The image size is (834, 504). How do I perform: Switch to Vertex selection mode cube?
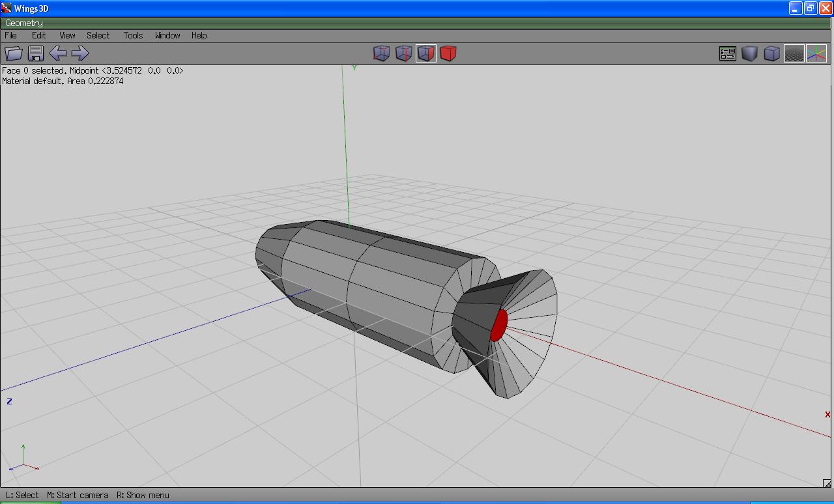tap(381, 53)
